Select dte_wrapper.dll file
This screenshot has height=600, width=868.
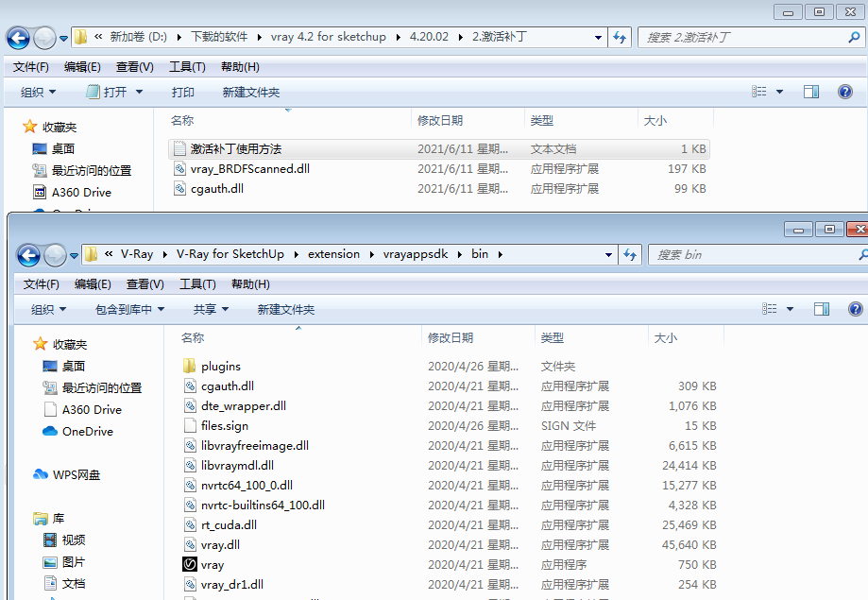coord(449,406)
